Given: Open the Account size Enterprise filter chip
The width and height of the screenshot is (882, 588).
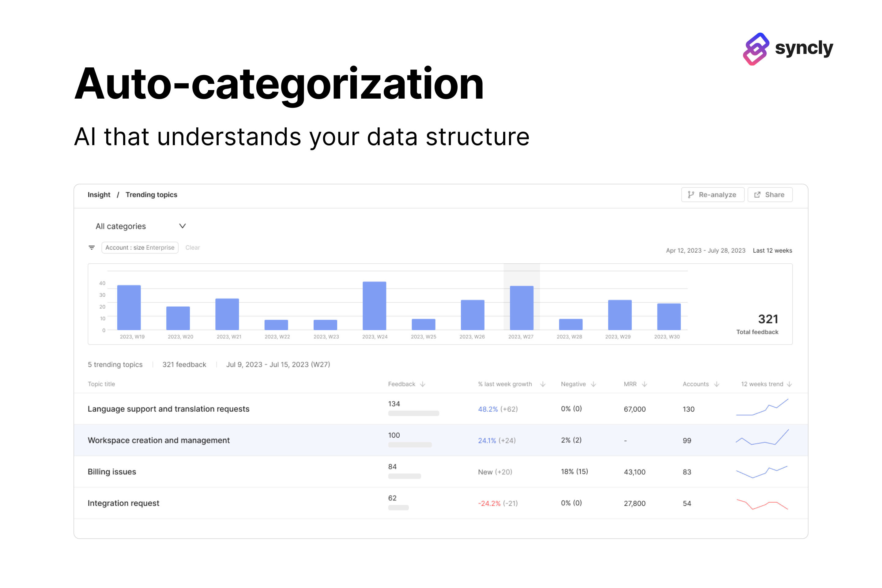Looking at the screenshot, I should tap(140, 247).
